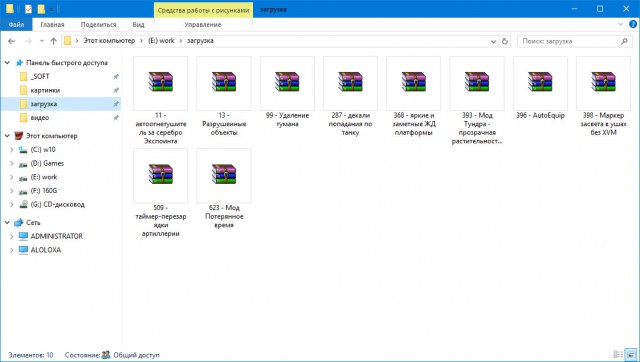
Task: Click '(E:) work' in the address breadcrumb
Action: tap(161, 41)
